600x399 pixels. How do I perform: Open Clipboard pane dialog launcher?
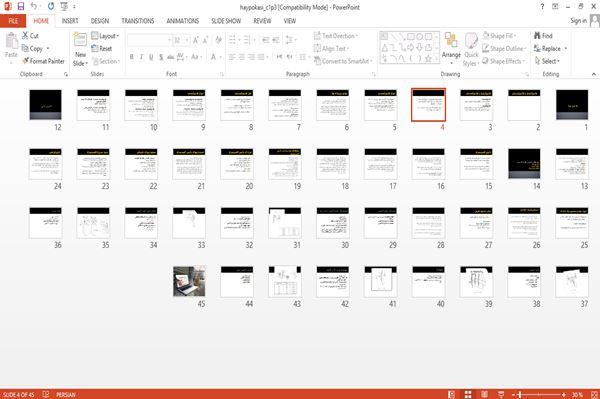click(66, 74)
